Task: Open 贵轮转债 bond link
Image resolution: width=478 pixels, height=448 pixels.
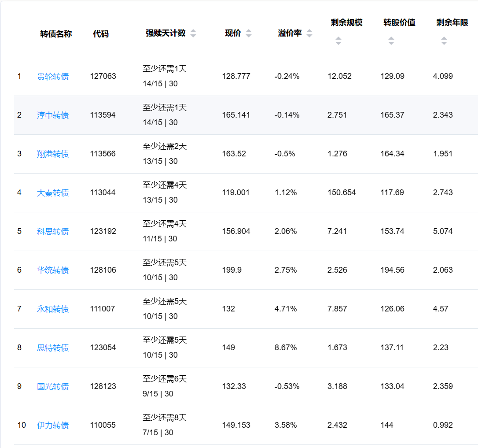Action: pyautogui.click(x=53, y=77)
